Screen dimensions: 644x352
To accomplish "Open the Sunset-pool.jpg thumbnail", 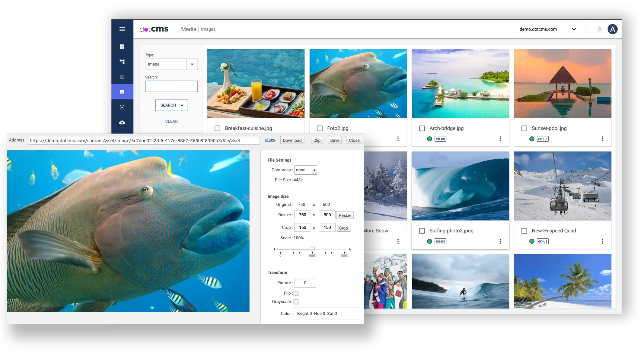I will coord(563,84).
